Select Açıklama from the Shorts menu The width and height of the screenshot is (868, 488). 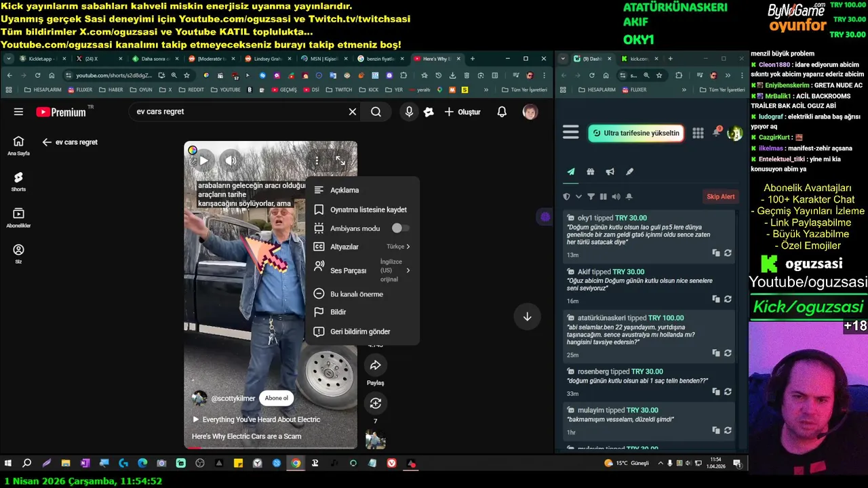point(362,190)
